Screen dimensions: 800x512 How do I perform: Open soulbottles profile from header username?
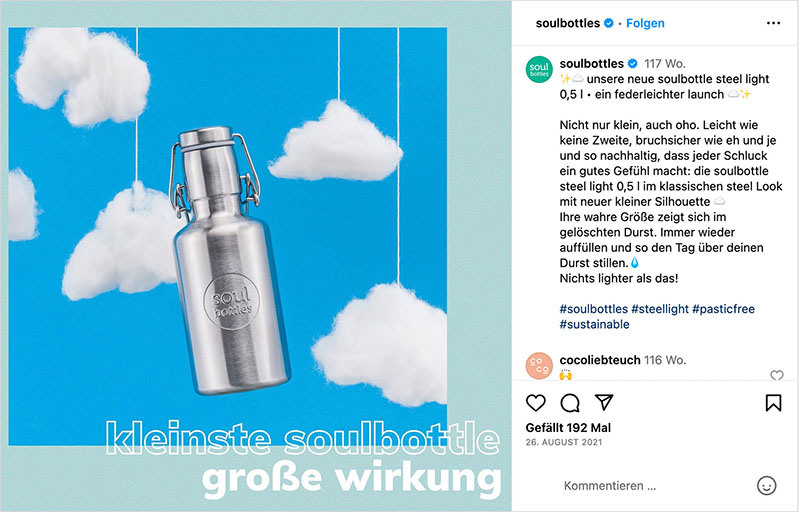tap(567, 23)
